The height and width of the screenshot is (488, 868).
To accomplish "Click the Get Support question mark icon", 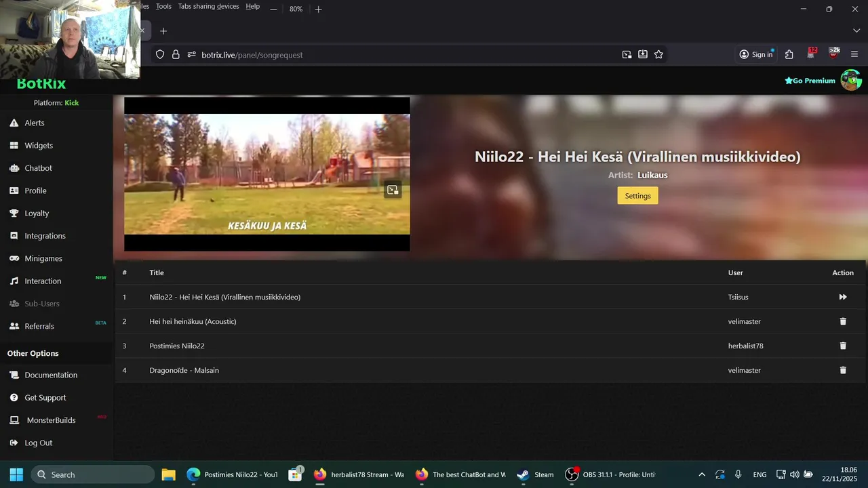I will 14,397.
